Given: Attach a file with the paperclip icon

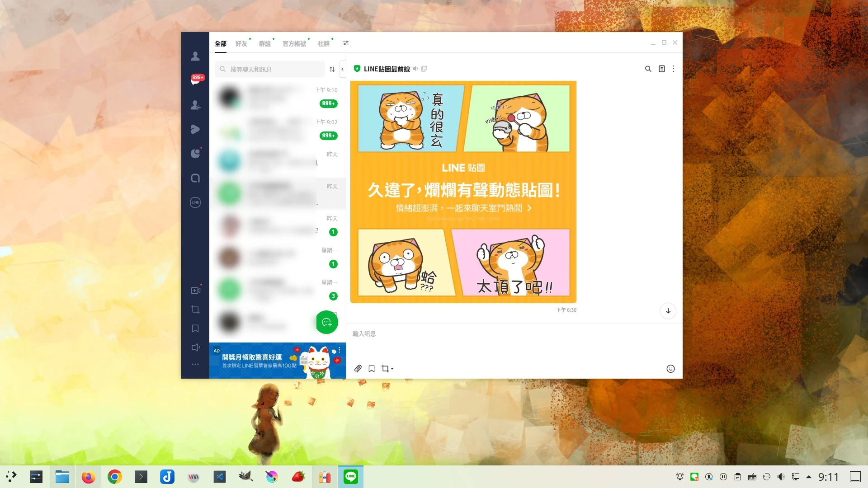Looking at the screenshot, I should coord(358,369).
